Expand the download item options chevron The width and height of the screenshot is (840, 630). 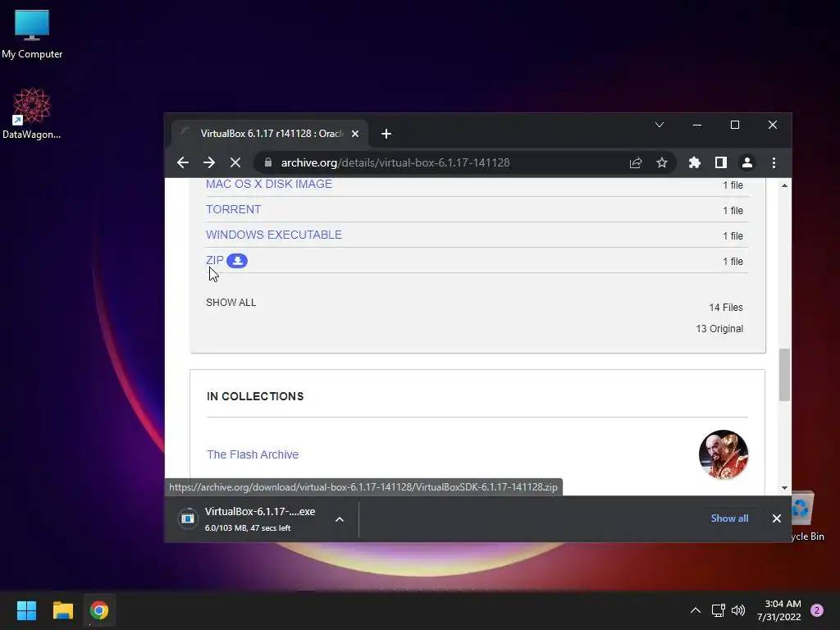(x=339, y=518)
